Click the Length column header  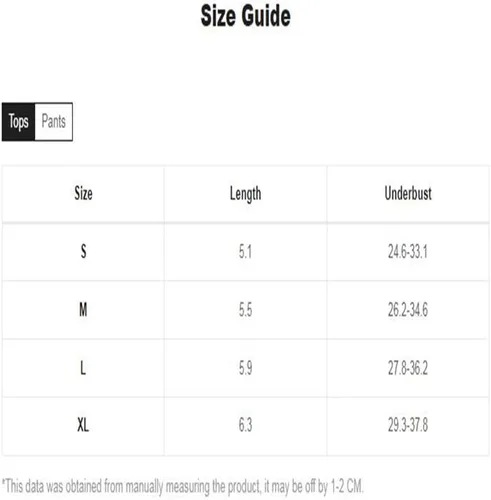245,194
